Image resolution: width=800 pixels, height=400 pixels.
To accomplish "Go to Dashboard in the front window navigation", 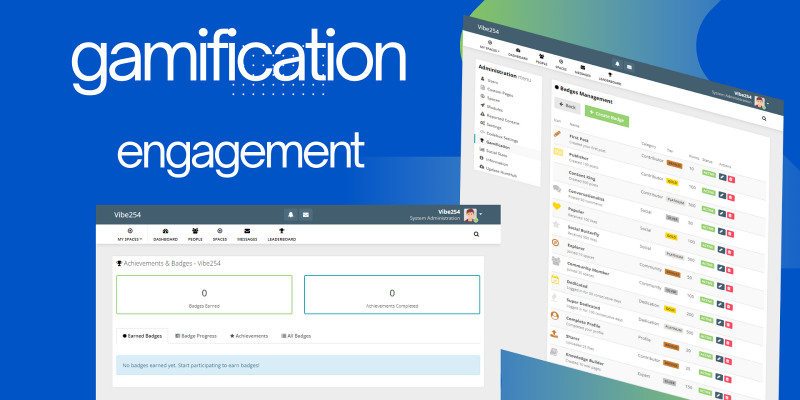I will 165,235.
